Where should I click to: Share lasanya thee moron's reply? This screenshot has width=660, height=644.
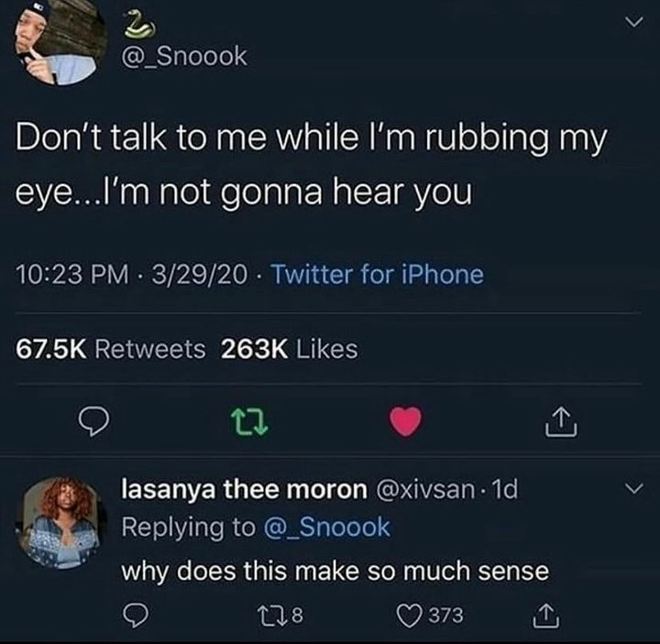pyautogui.click(x=546, y=616)
